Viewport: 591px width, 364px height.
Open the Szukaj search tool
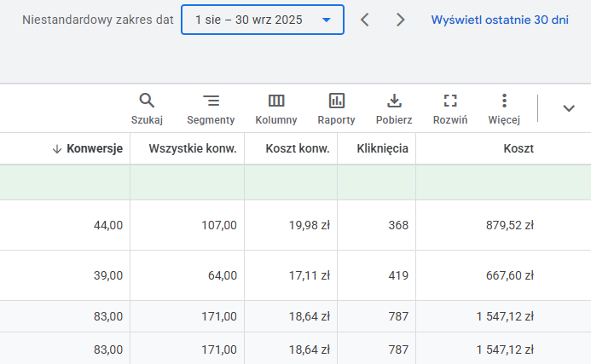(x=147, y=108)
